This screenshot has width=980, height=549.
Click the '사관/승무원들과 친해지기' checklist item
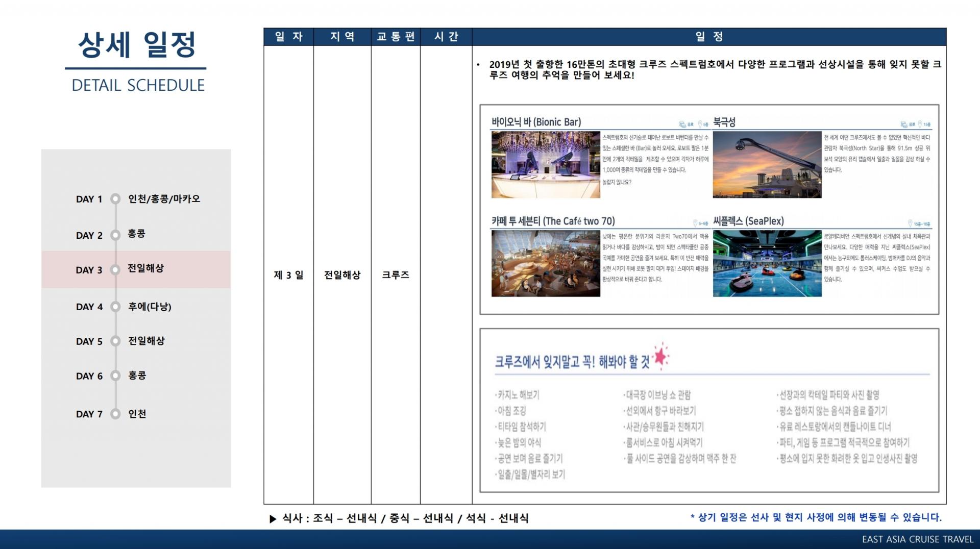[x=664, y=427]
